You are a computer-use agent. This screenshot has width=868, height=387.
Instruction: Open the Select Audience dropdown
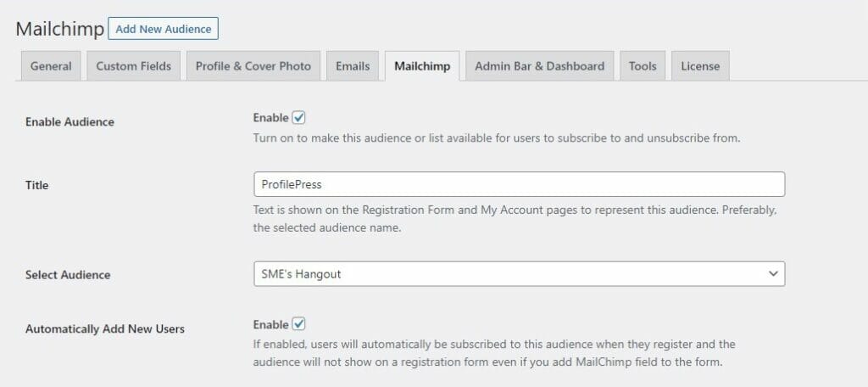(520, 274)
